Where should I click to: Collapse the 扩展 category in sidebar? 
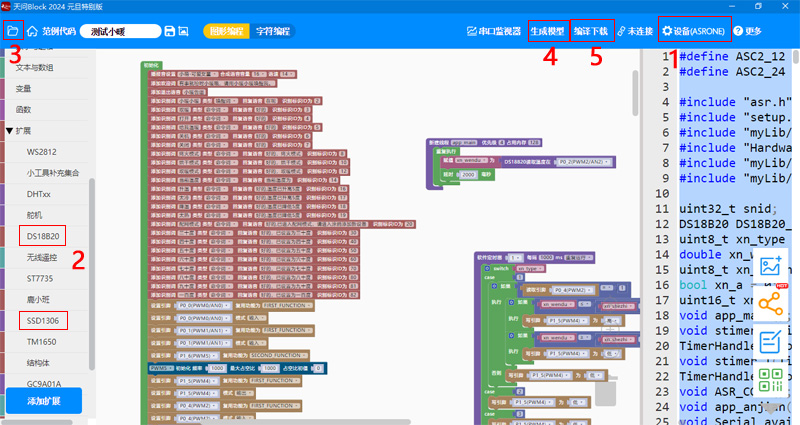pyautogui.click(x=9, y=130)
